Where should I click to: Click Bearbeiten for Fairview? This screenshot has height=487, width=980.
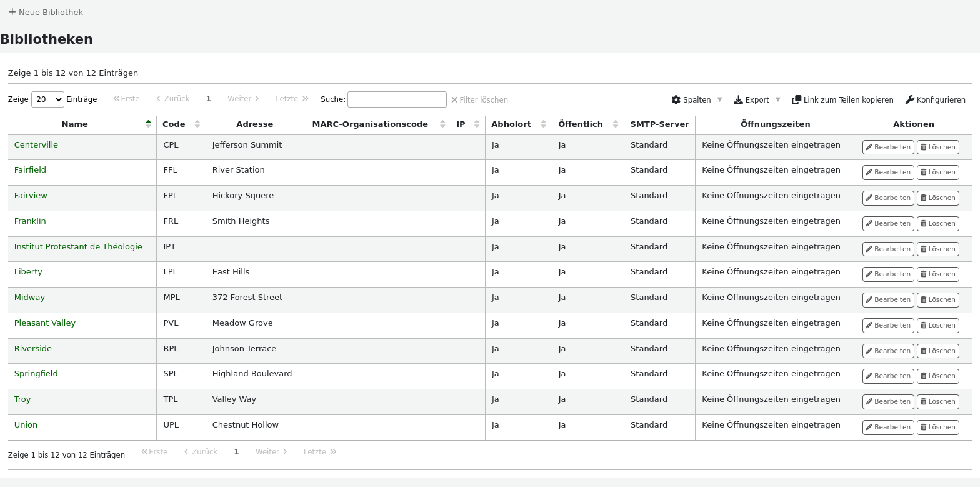(888, 198)
